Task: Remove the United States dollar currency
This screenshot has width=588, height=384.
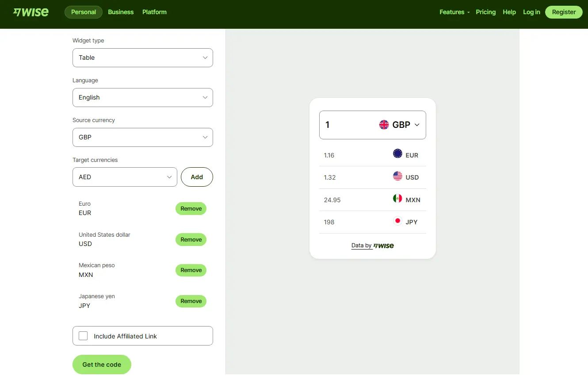Action: coord(191,239)
